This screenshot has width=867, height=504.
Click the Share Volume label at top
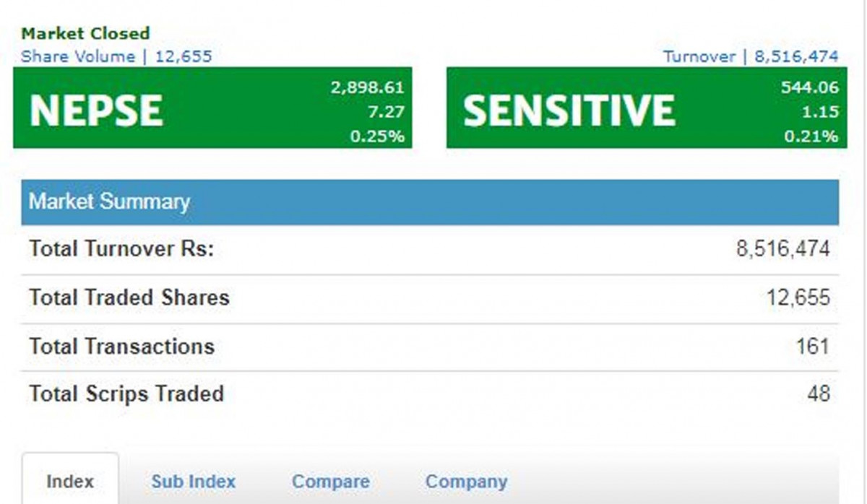(x=78, y=56)
